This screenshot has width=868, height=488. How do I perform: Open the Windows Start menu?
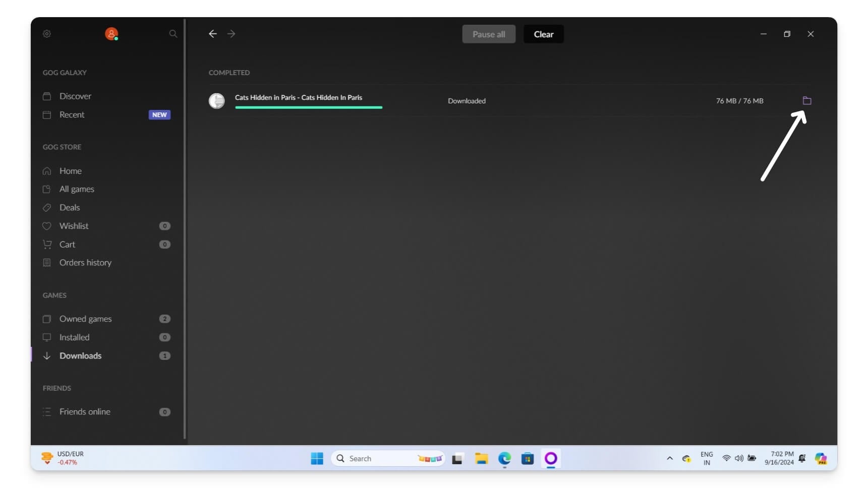[x=317, y=459]
